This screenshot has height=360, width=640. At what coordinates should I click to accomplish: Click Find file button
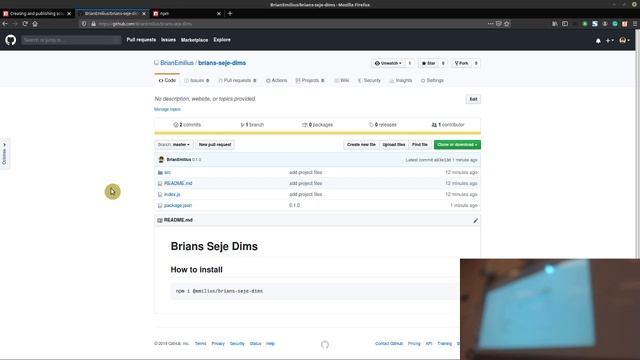[420, 144]
